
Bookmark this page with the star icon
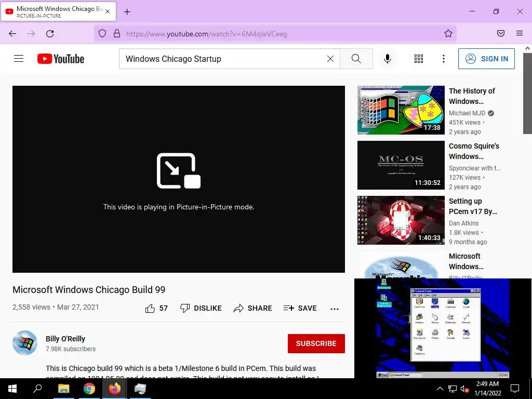pos(448,33)
